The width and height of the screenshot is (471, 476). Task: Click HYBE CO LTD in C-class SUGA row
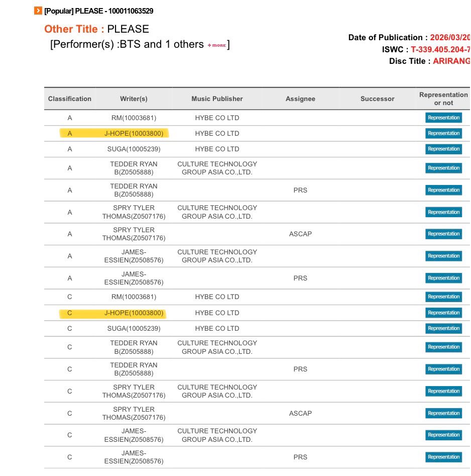click(x=217, y=328)
